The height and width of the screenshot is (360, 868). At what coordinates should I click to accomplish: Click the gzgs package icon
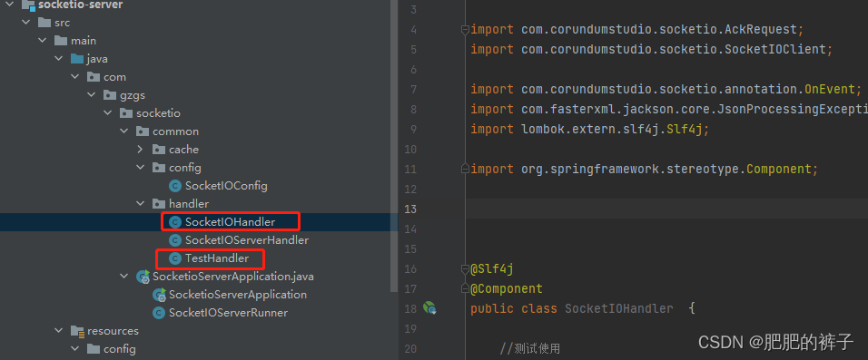coord(110,95)
